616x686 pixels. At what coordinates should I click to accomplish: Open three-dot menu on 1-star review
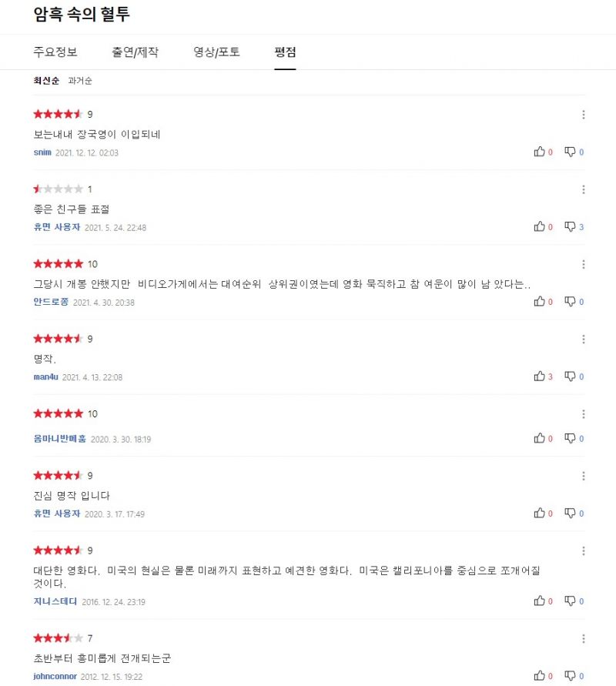(x=583, y=189)
